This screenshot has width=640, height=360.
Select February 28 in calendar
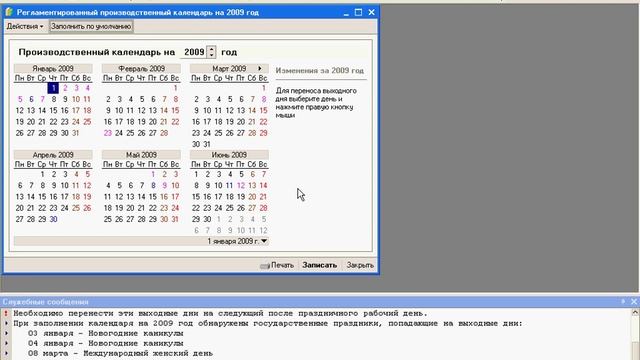pyautogui.click(x=164, y=133)
